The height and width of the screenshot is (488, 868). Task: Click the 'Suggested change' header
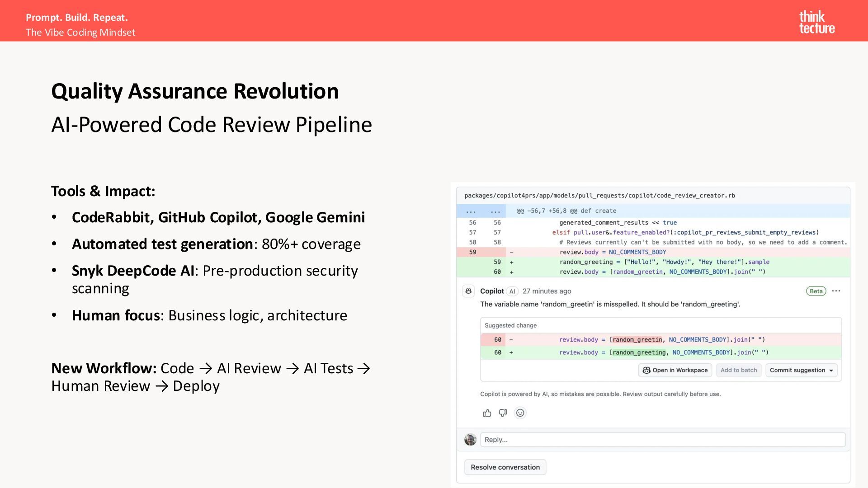point(510,325)
